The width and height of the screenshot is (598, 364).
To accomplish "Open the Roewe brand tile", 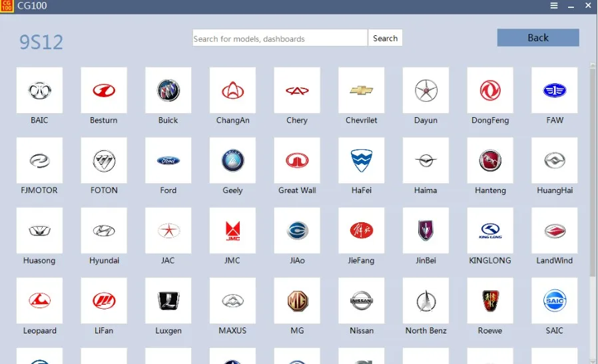I will coord(490,301).
